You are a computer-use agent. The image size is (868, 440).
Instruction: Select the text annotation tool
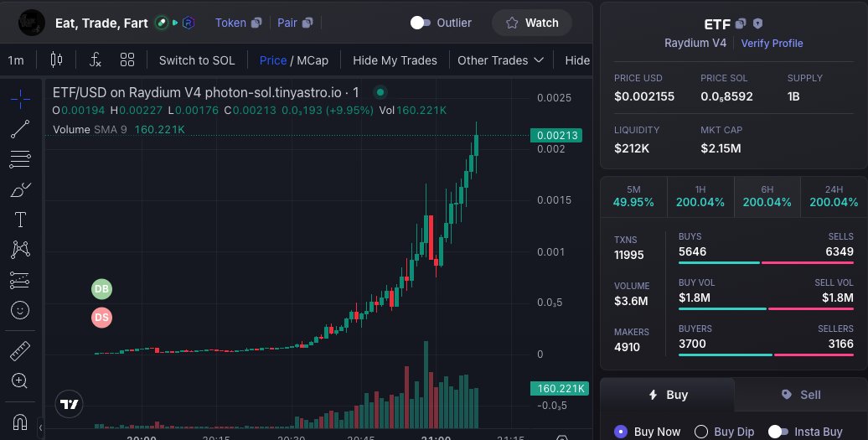tap(20, 220)
